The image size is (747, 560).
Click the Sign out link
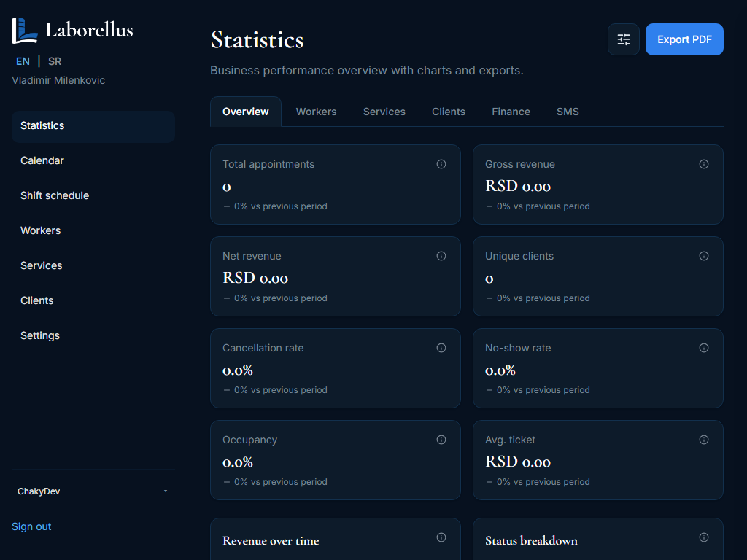[x=31, y=526]
